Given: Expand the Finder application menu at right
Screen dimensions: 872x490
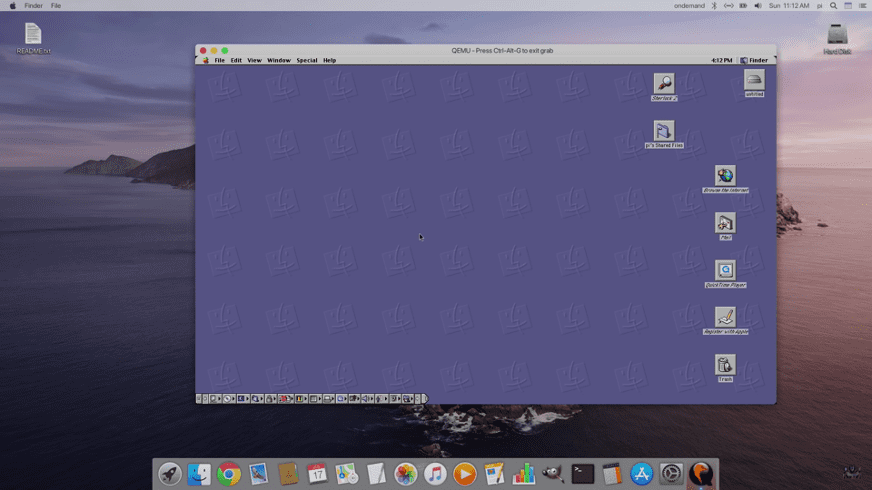Looking at the screenshot, I should coord(754,60).
